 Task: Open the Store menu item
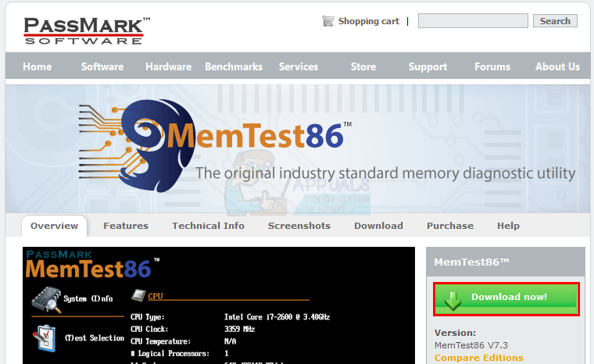(363, 66)
